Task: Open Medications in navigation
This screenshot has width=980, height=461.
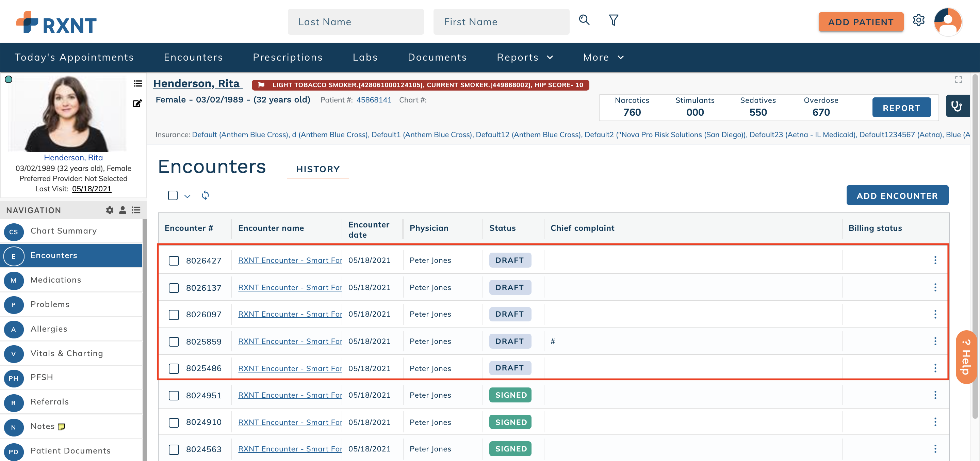Action: coord(71,280)
